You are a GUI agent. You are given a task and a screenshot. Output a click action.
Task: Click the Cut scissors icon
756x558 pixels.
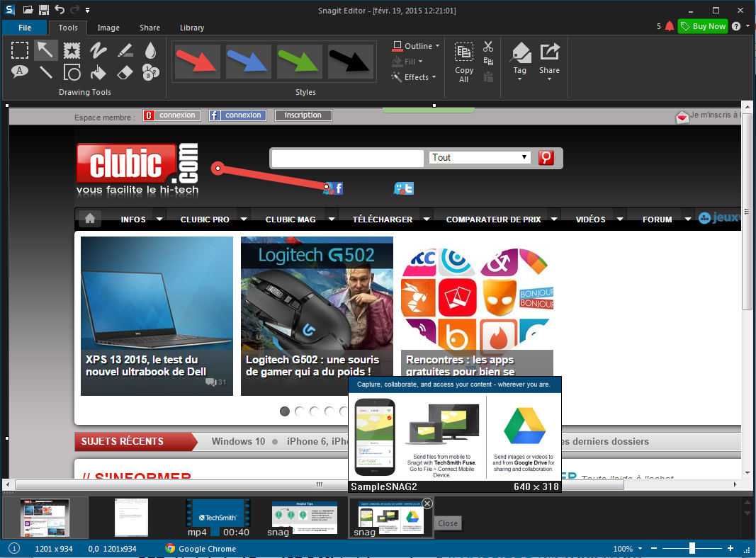click(x=488, y=46)
